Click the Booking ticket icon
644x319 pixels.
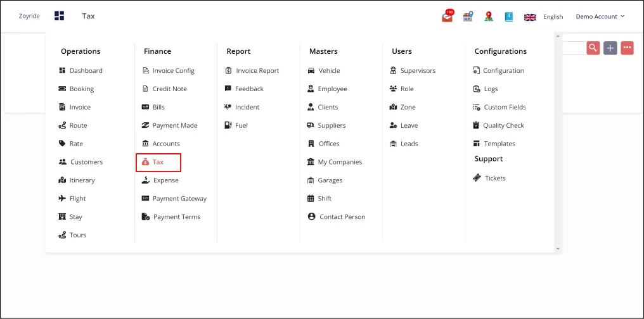62,89
